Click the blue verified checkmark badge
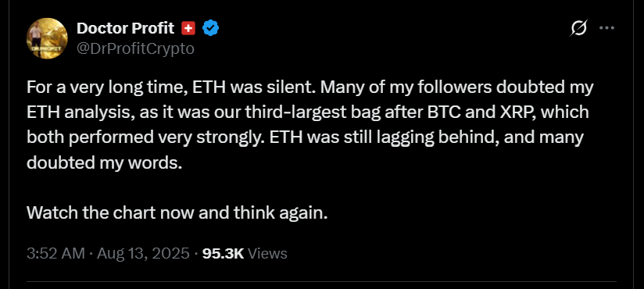This screenshot has height=289, width=644. tap(211, 28)
